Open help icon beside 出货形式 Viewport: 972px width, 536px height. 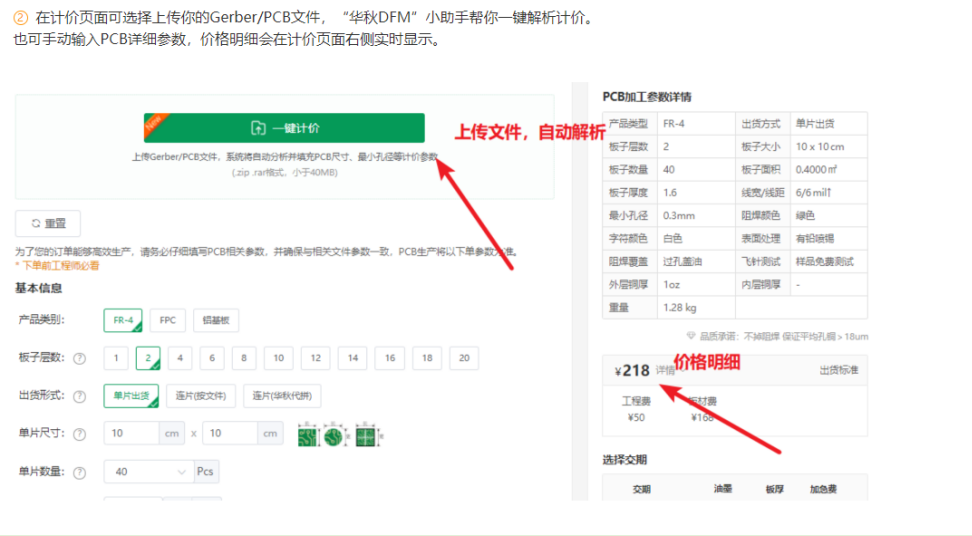point(79,397)
